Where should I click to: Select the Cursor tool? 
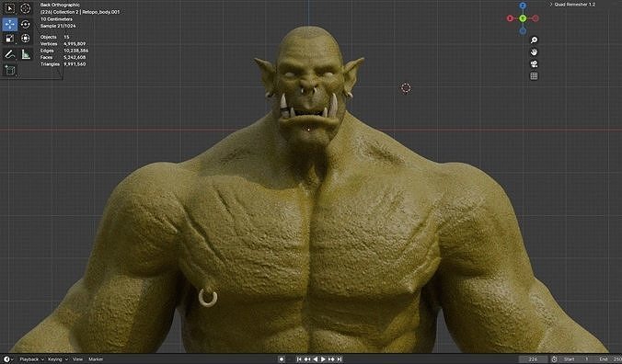(x=26, y=8)
